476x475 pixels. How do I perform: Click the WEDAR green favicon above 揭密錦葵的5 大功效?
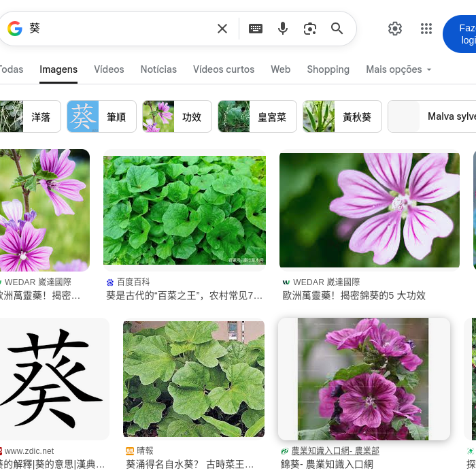click(x=286, y=282)
